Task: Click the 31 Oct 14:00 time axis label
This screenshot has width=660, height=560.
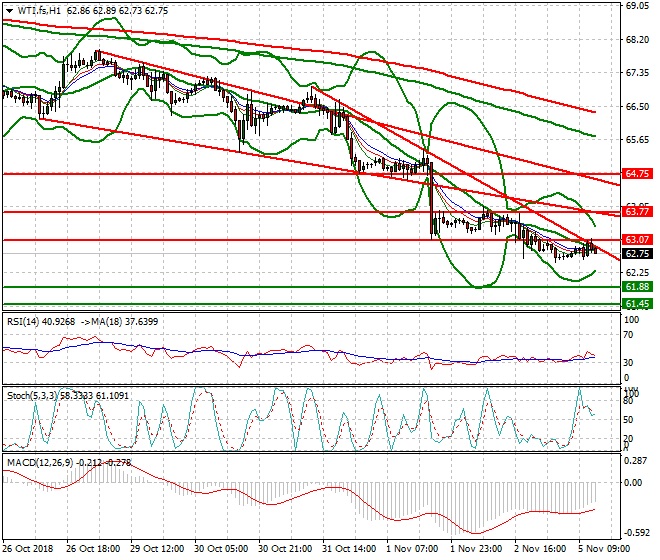Action: 349,549
